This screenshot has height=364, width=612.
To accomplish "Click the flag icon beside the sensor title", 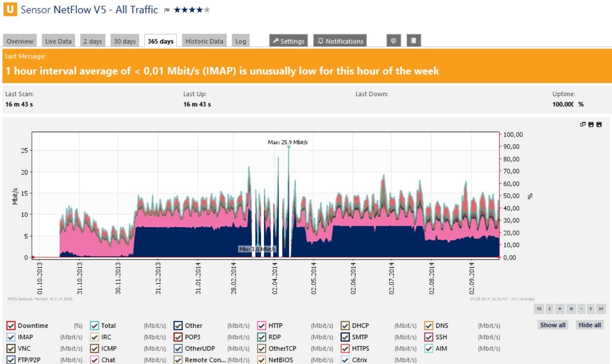I will [x=167, y=10].
